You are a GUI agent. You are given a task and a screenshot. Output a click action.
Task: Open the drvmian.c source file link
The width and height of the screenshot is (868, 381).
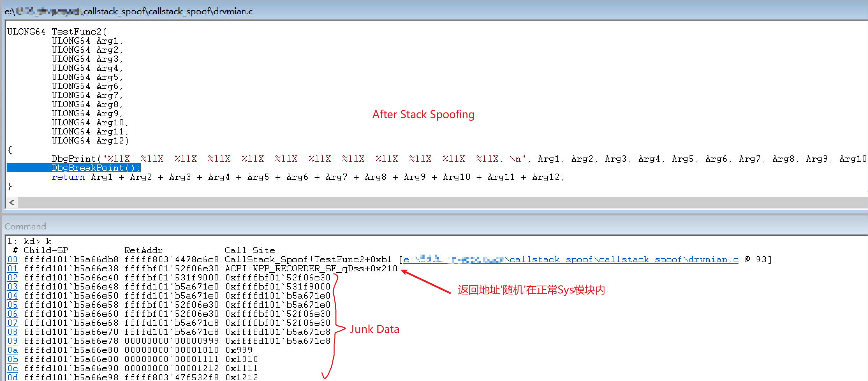pyautogui.click(x=571, y=259)
